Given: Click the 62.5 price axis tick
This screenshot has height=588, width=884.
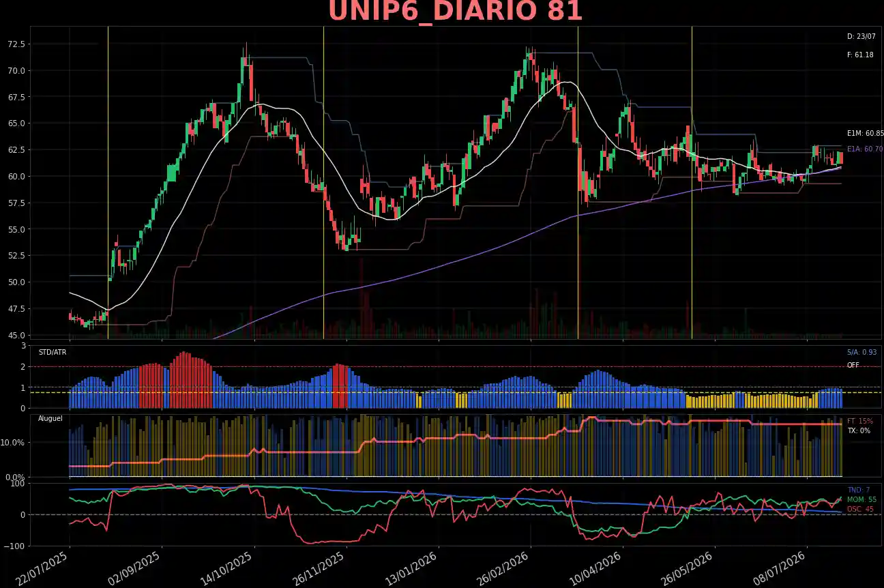Looking at the screenshot, I should pos(16,149).
